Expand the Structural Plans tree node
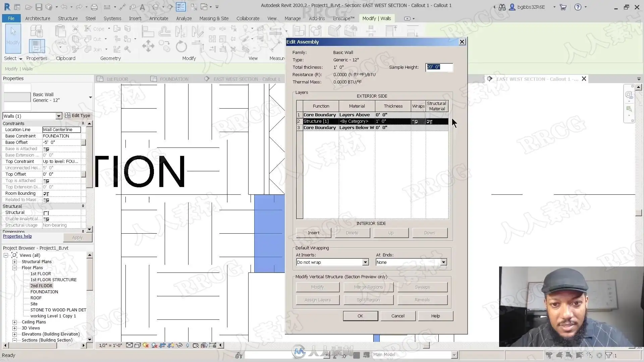The height and width of the screenshot is (362, 644). (x=14, y=262)
